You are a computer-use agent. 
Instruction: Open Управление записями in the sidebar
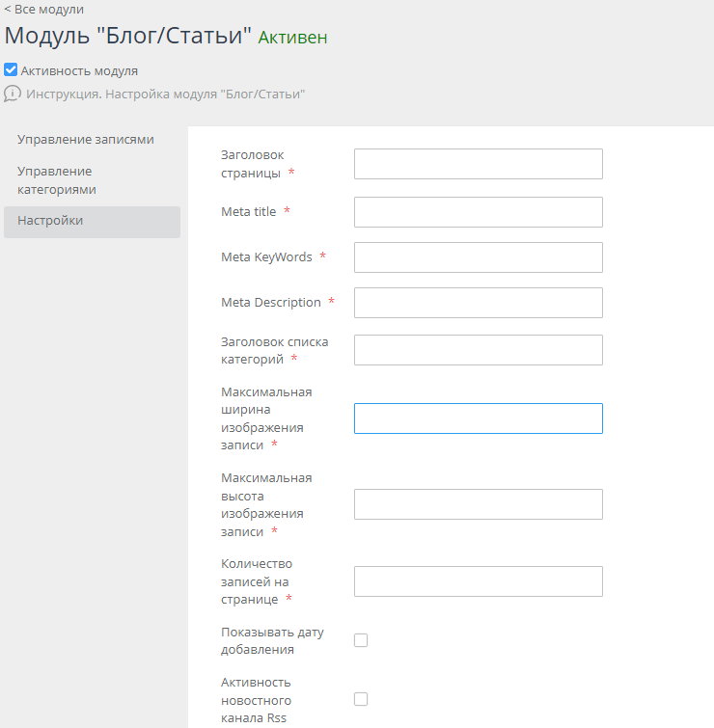86,140
